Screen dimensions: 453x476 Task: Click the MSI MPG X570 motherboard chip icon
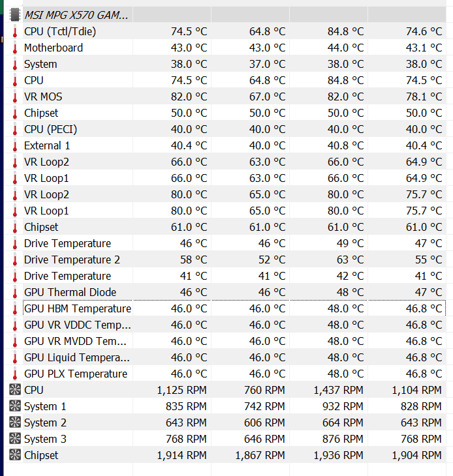pyautogui.click(x=14, y=14)
